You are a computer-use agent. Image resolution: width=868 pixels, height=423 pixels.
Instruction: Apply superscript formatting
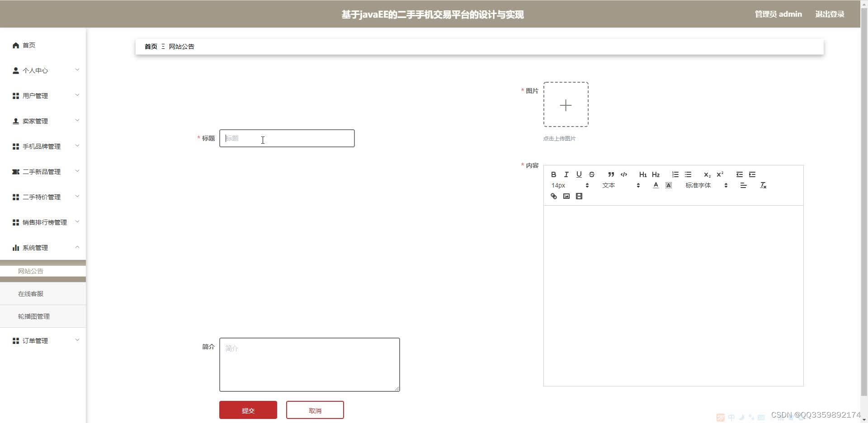click(x=720, y=174)
